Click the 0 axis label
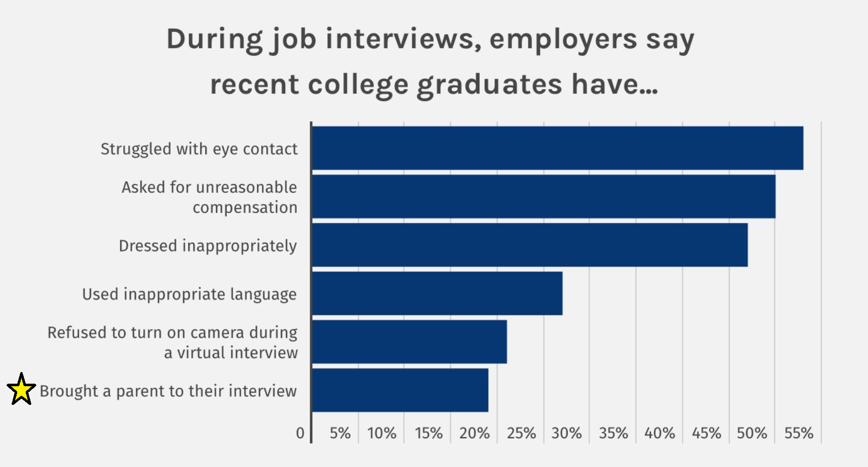 point(300,433)
